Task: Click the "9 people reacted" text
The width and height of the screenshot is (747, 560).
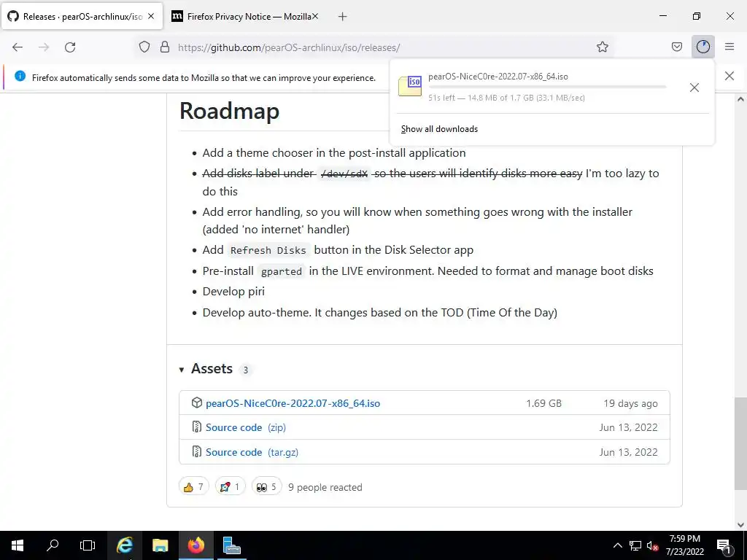Action: [x=325, y=487]
